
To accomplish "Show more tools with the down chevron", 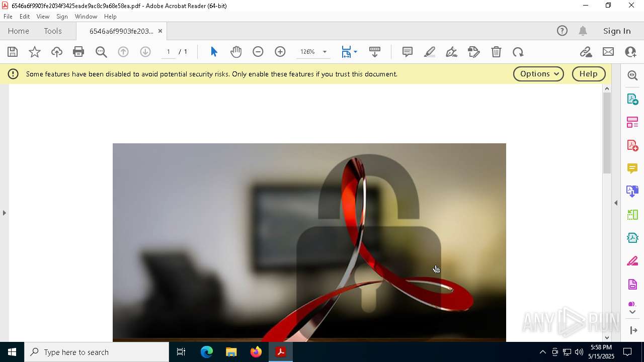I will (632, 312).
